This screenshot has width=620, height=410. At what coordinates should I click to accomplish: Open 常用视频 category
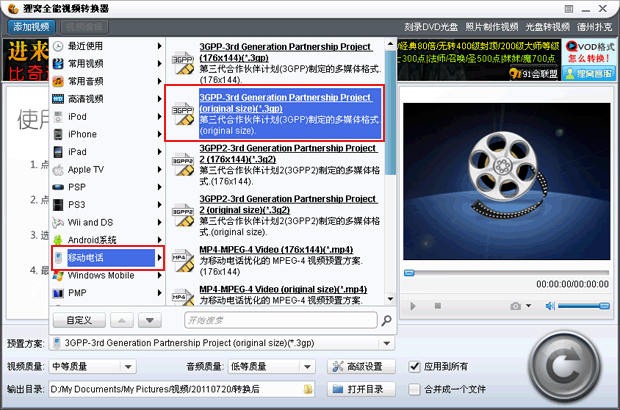point(107,64)
